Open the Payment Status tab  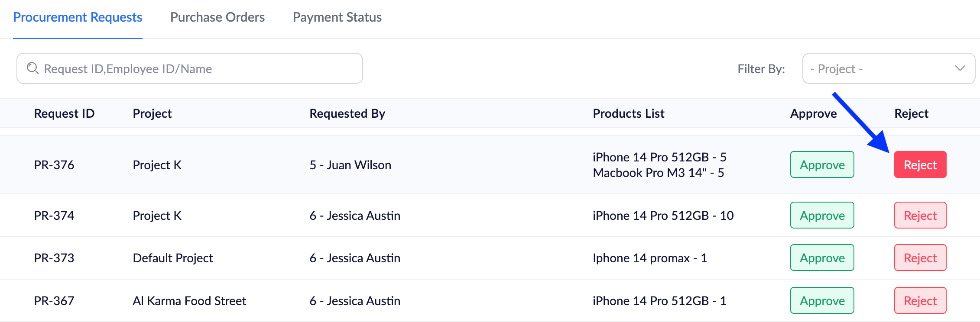pos(337,17)
